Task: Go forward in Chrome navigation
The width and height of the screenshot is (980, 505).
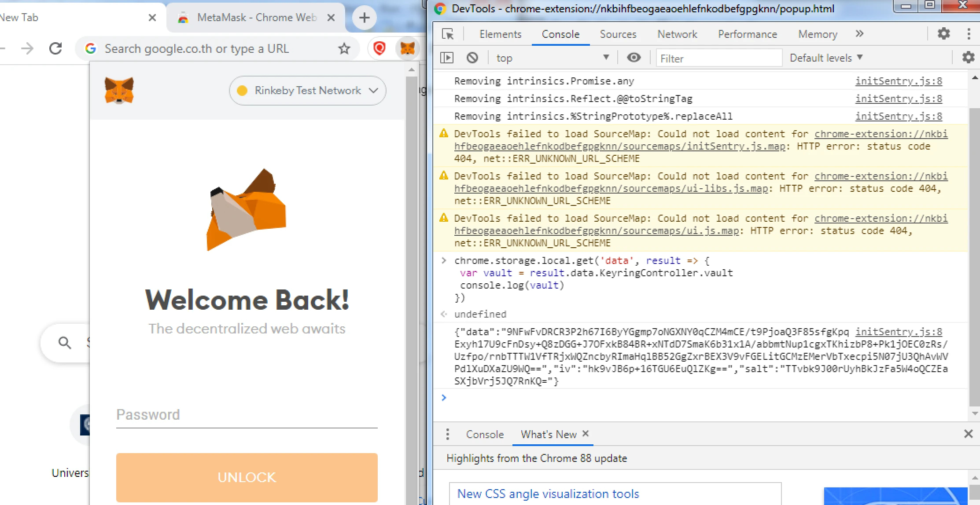Action: (x=27, y=48)
